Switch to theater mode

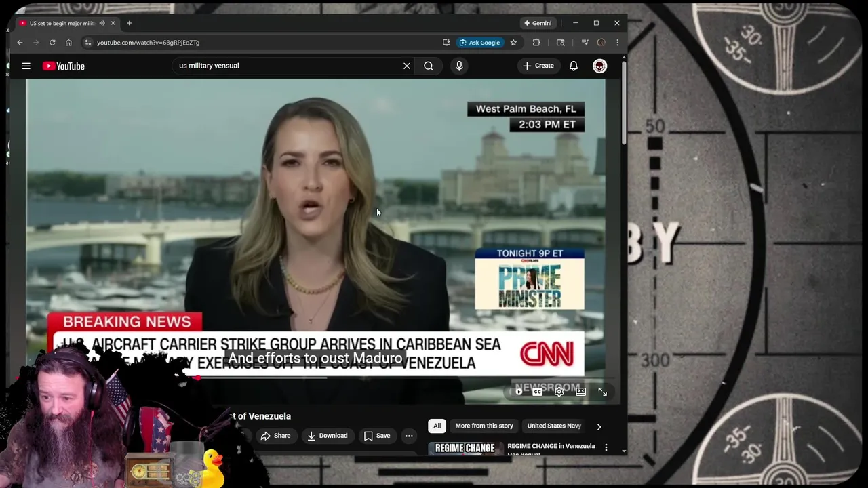581,392
